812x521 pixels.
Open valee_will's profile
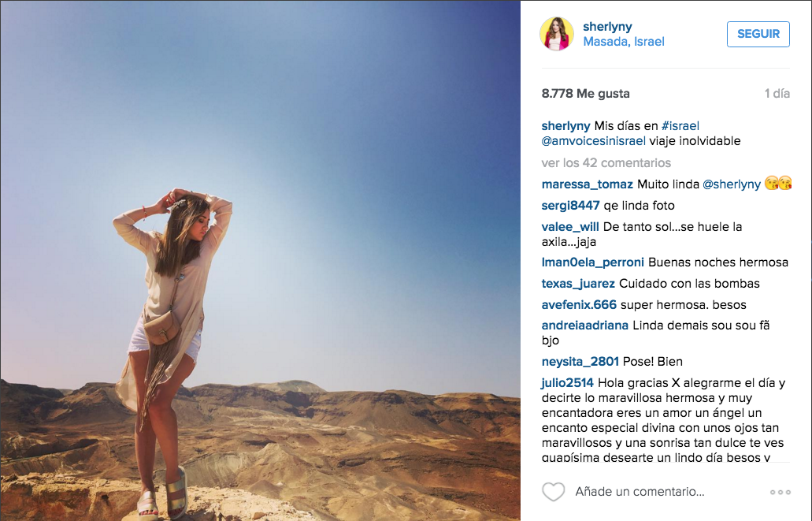pyautogui.click(x=570, y=227)
